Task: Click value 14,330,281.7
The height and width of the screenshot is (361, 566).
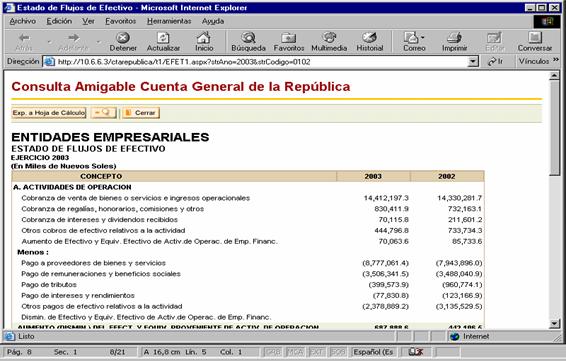Action: click(x=460, y=198)
